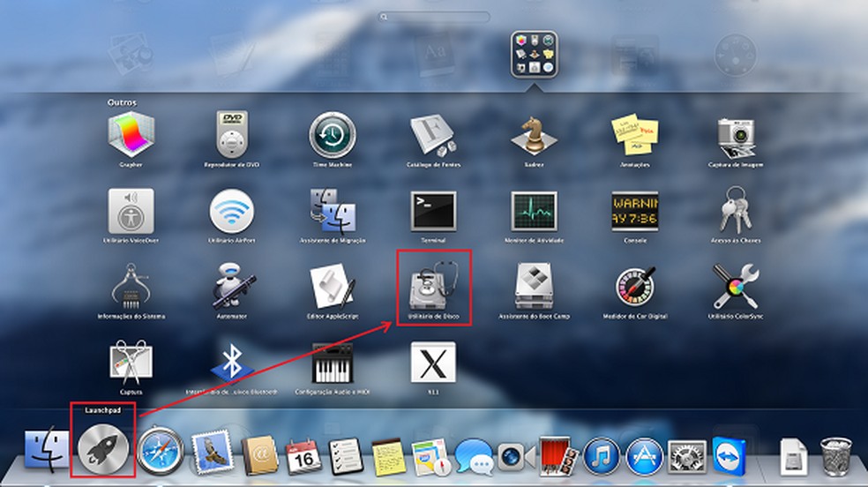868x487 pixels.
Task: Click the Launchpad search field
Action: pyautogui.click(x=434, y=17)
